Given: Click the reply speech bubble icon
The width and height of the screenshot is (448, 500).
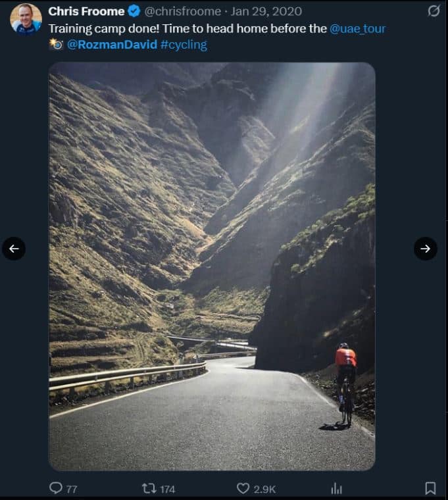Looking at the screenshot, I should click(56, 488).
